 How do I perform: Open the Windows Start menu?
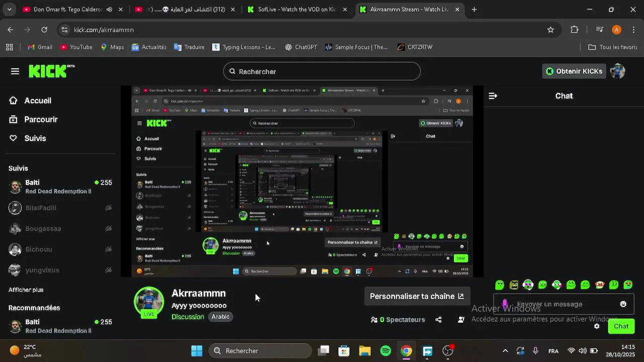197,350
